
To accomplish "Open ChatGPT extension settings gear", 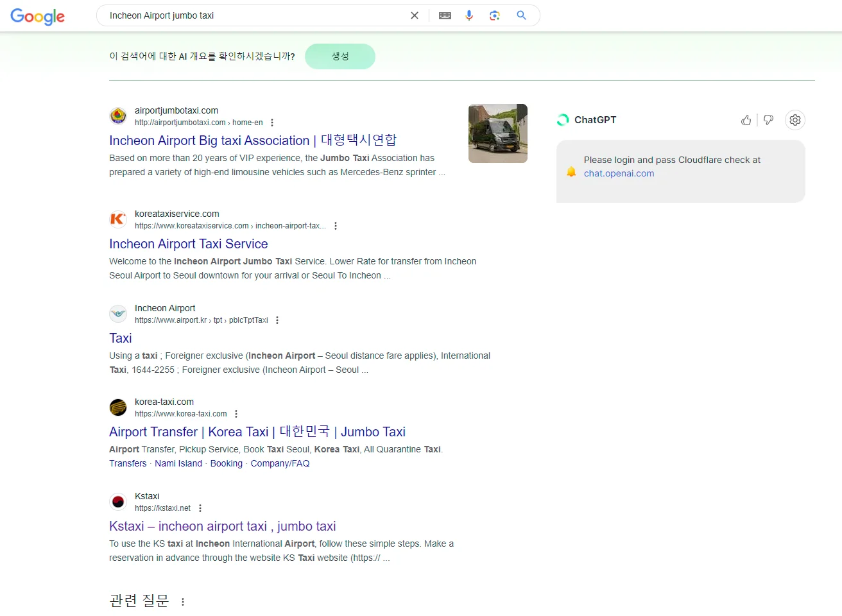I will tap(795, 120).
